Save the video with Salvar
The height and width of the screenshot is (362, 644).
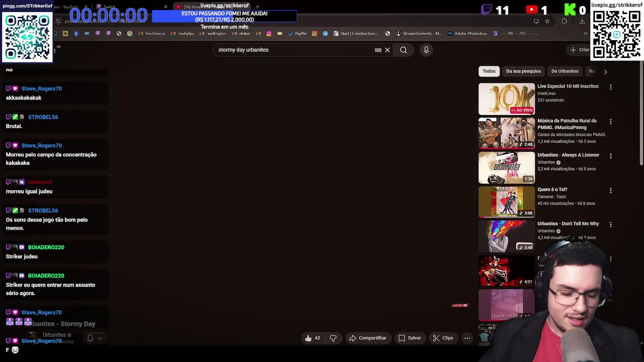coord(410,338)
